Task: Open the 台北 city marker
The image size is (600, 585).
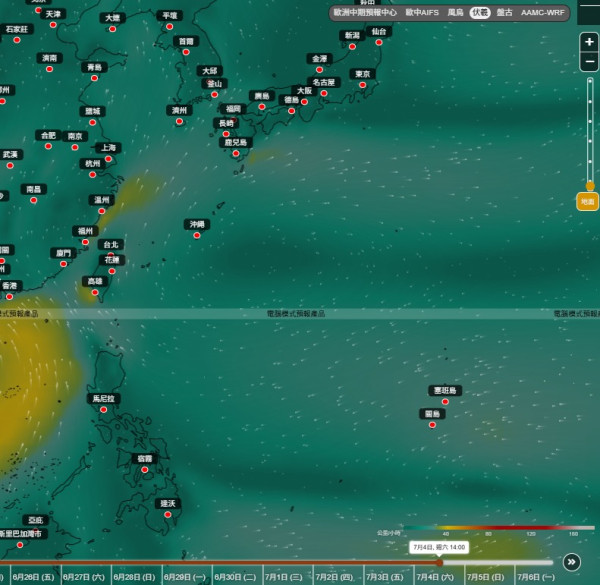Action: click(111, 254)
